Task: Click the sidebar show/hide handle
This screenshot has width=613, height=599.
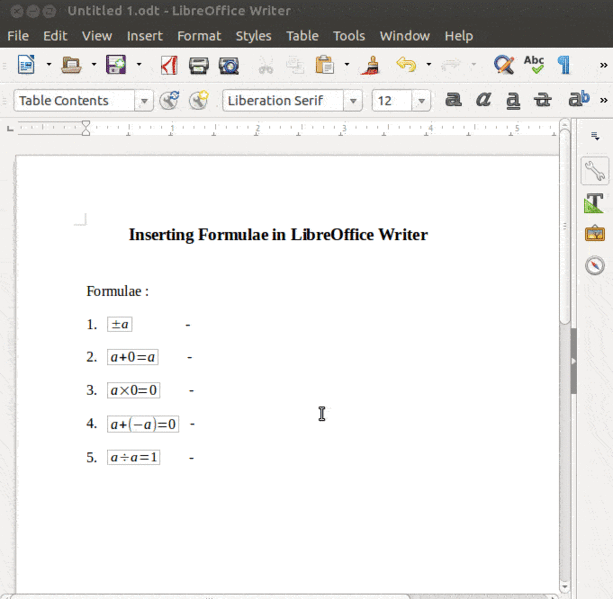Action: 574,361
